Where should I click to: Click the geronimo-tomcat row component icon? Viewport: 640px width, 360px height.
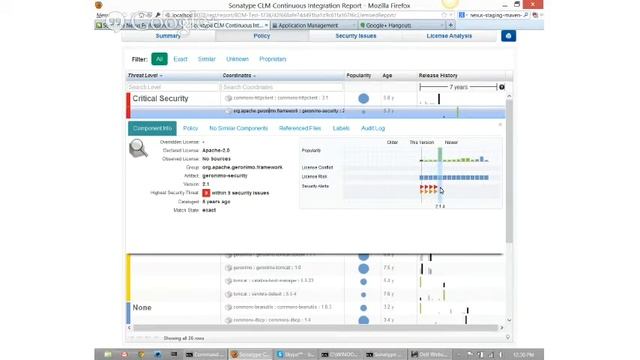pos(229,268)
